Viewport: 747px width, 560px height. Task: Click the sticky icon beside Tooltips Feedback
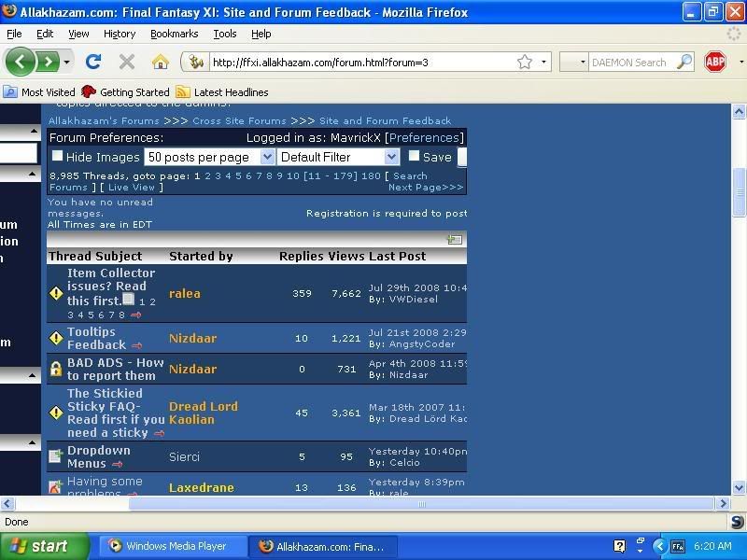[x=56, y=338]
